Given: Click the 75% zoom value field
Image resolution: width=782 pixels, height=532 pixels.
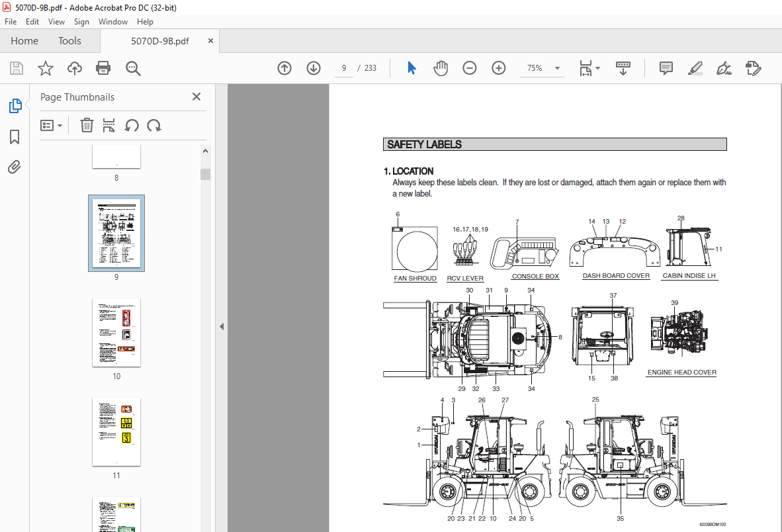Looking at the screenshot, I should [535, 68].
